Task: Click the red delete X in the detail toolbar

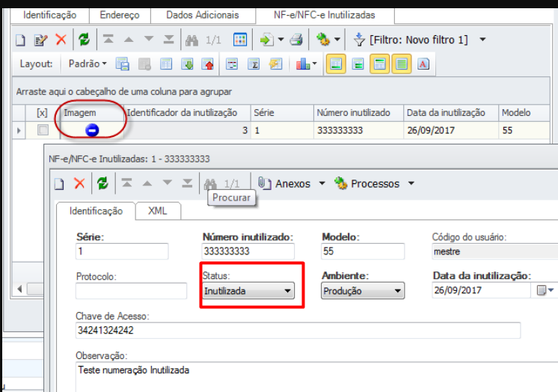Action: click(x=79, y=183)
